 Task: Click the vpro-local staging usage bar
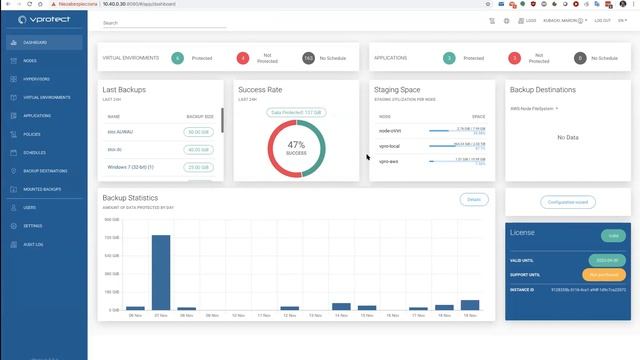coord(457,146)
